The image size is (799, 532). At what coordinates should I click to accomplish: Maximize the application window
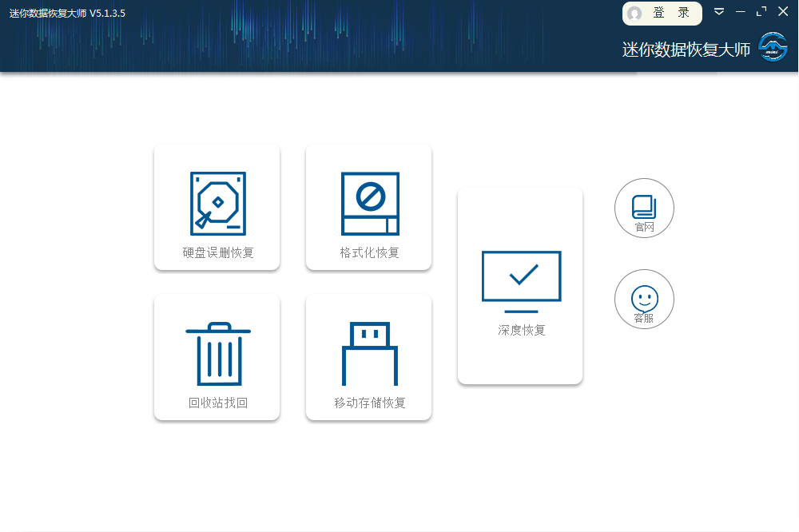(x=761, y=11)
